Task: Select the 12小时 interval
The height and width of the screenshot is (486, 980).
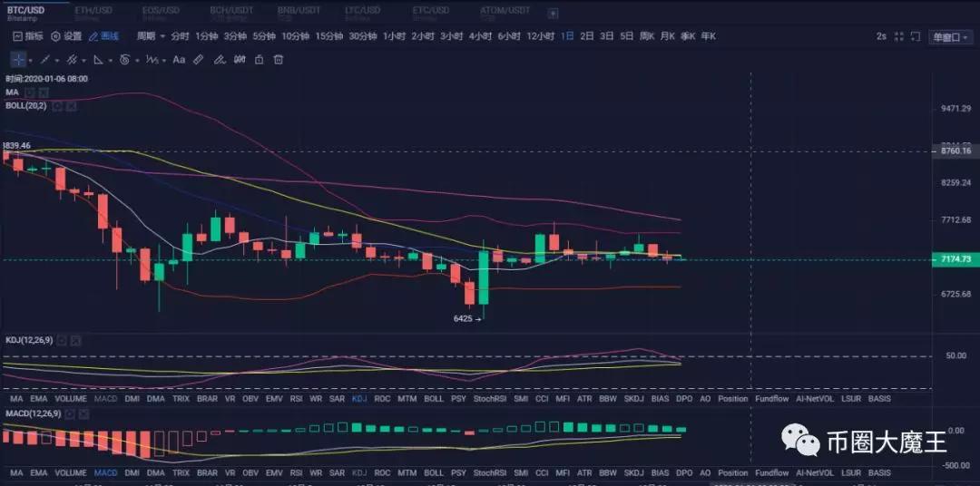Action: point(540,36)
